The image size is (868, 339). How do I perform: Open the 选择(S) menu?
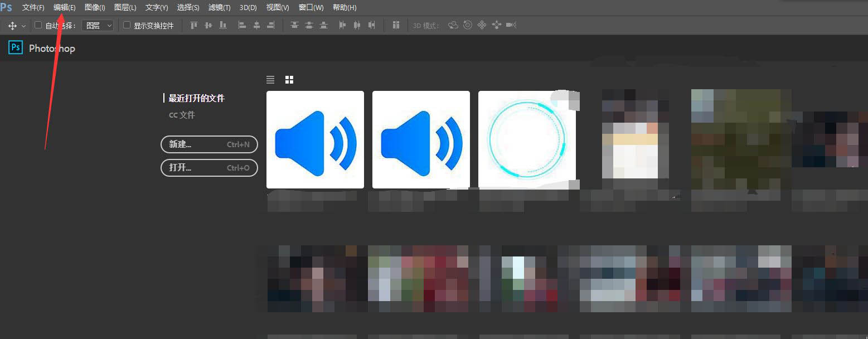click(188, 7)
